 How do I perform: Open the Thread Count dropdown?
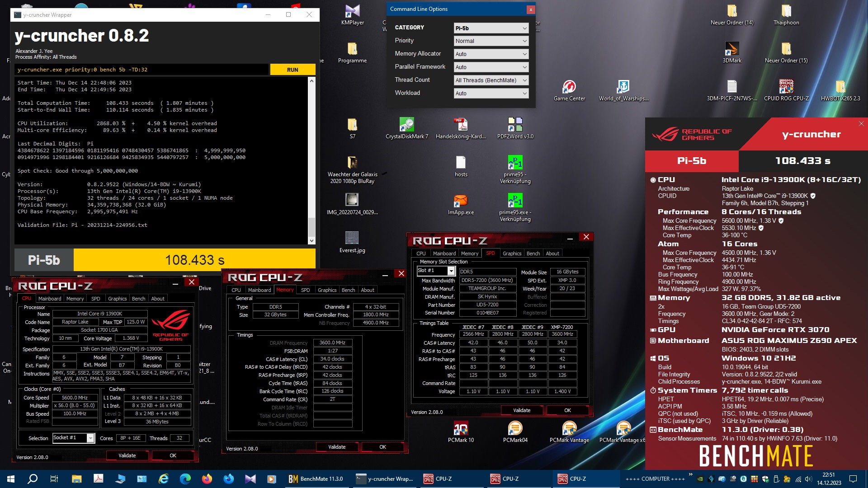491,80
